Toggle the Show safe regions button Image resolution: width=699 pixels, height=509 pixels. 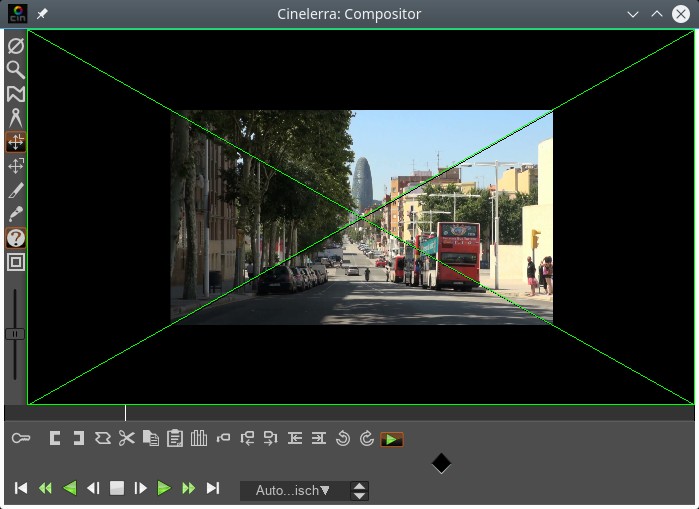coord(15,262)
